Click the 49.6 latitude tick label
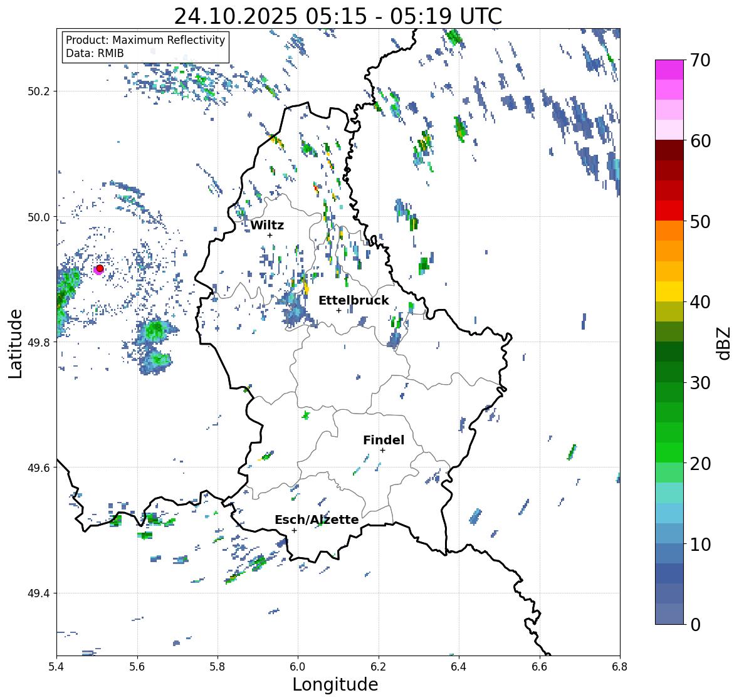The width and height of the screenshot is (739, 700). [39, 468]
